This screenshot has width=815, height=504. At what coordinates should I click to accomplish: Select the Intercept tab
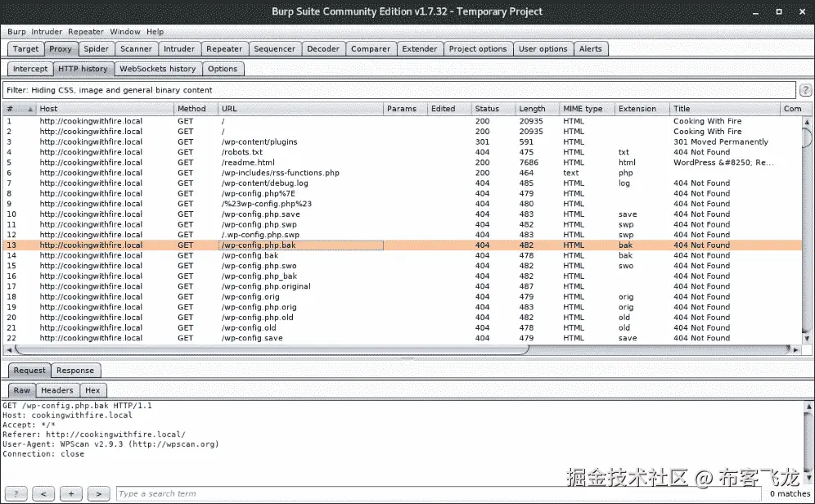[29, 69]
